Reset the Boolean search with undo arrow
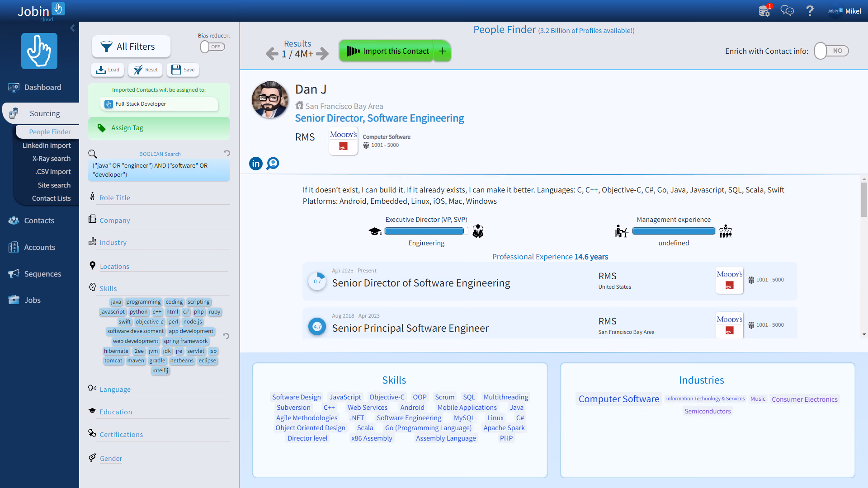This screenshot has width=868, height=488. (x=226, y=153)
